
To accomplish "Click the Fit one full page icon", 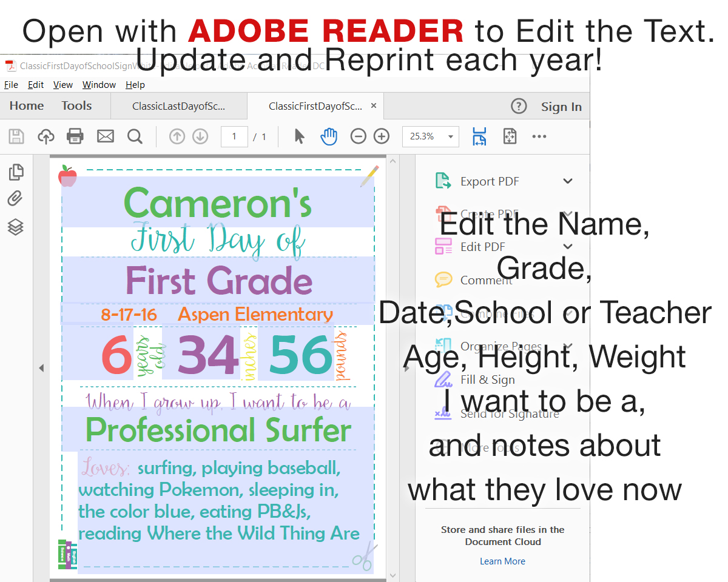I will (x=510, y=136).
